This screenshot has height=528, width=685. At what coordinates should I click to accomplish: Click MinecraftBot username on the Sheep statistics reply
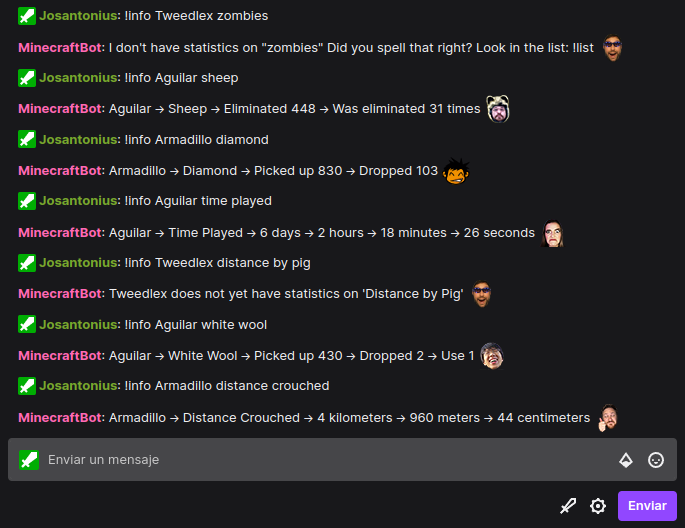(x=60, y=109)
